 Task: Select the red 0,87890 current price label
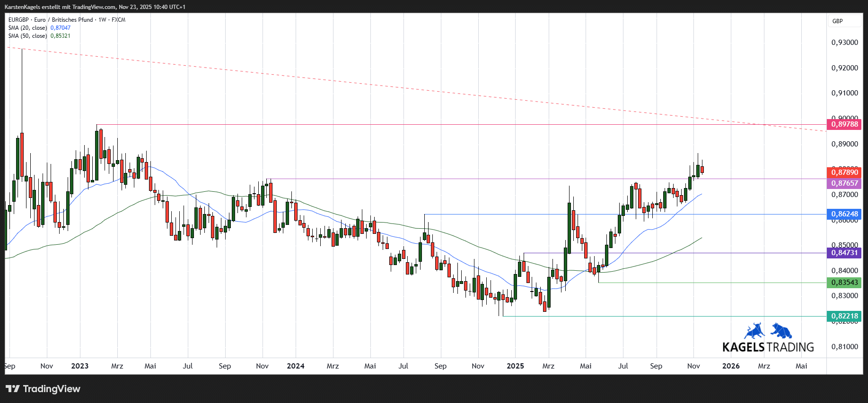[x=844, y=172]
